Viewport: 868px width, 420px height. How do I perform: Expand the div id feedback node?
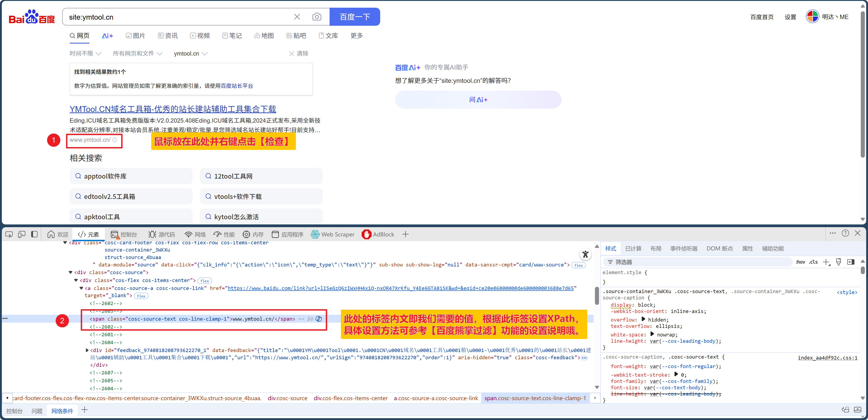(x=87, y=350)
